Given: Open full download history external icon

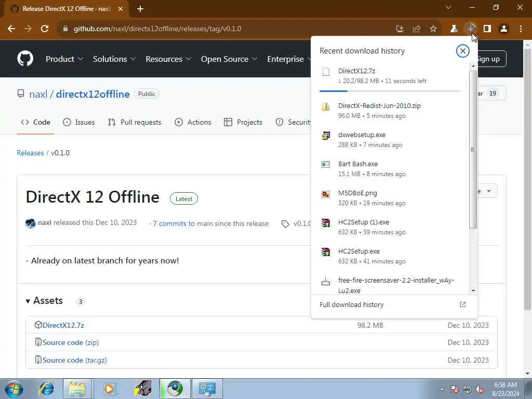Looking at the screenshot, I should pos(463,304).
